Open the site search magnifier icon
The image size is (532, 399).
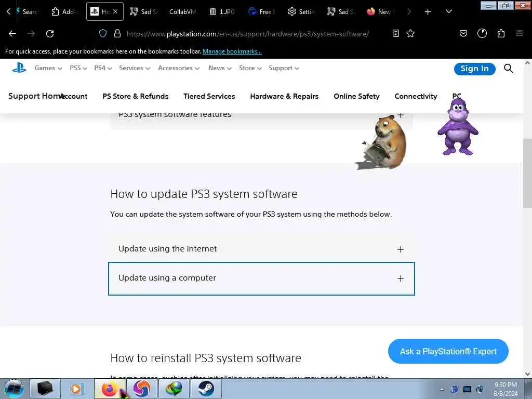pos(508,68)
